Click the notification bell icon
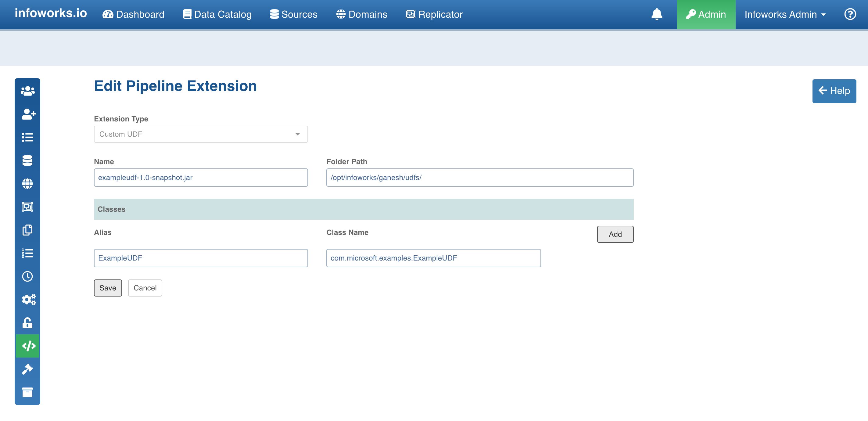 tap(656, 15)
